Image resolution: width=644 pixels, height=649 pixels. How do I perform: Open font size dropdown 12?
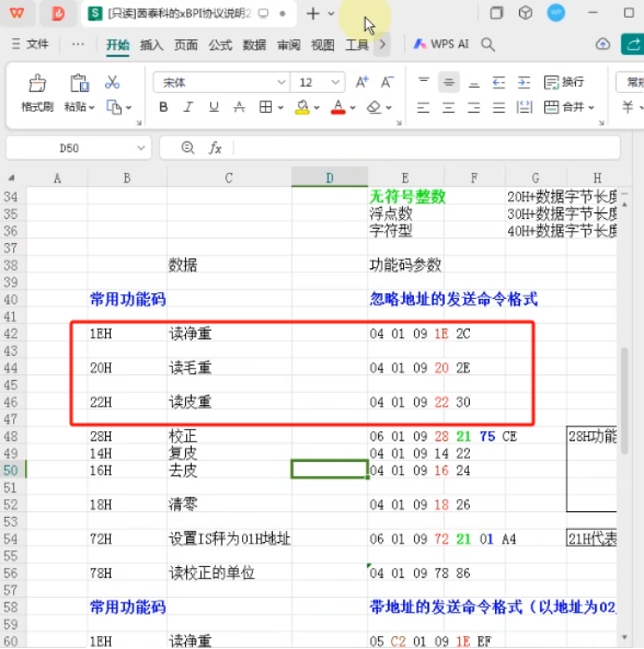click(335, 82)
